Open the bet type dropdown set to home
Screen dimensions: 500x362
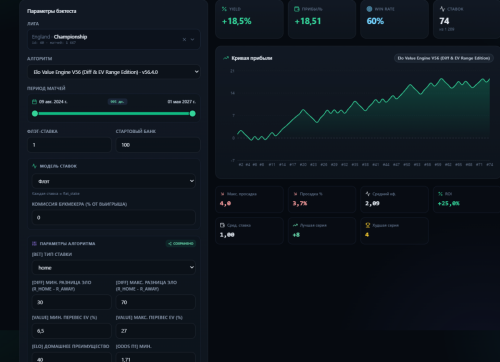(114, 267)
